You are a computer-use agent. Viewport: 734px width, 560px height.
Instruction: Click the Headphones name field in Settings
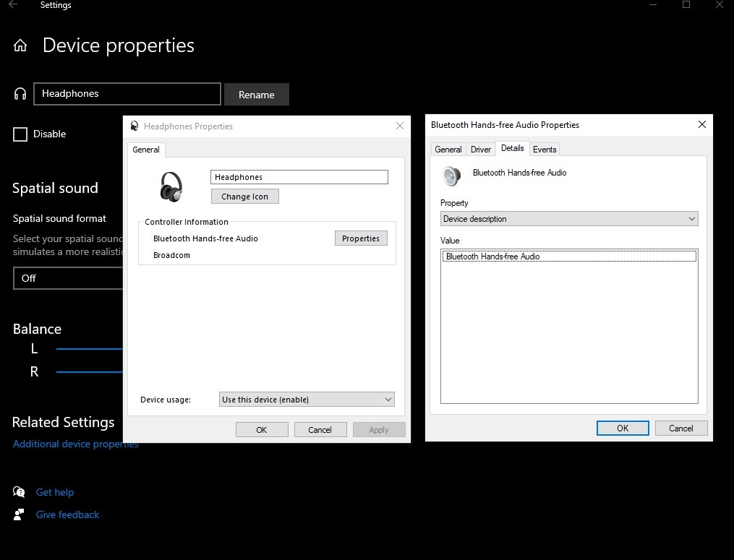[x=127, y=94]
